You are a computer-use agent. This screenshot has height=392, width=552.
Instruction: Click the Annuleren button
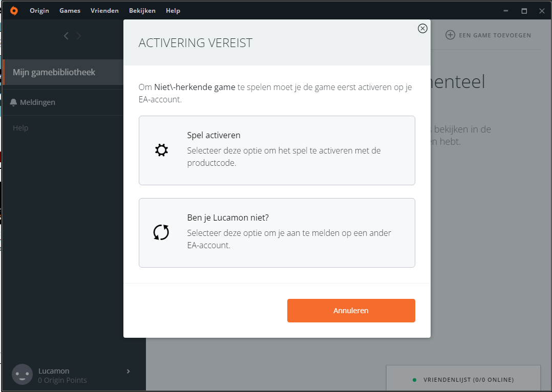[x=351, y=311]
